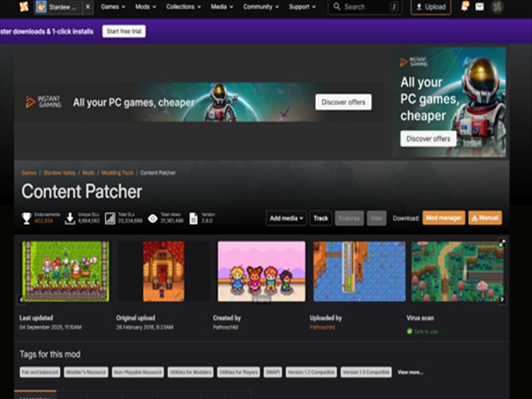The image size is (532, 399).
Task: Click the user profile avatar
Action: point(497,7)
